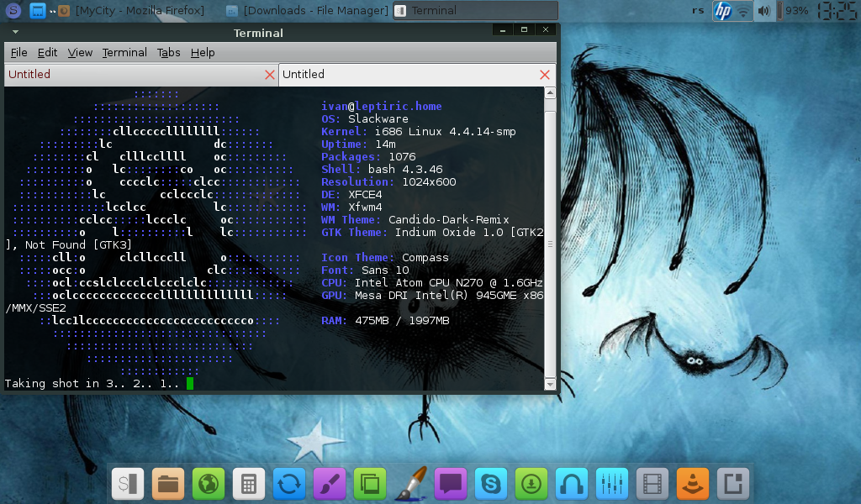The height and width of the screenshot is (504, 861).
Task: Click the volume speaker icon in the panel
Action: tap(763, 11)
